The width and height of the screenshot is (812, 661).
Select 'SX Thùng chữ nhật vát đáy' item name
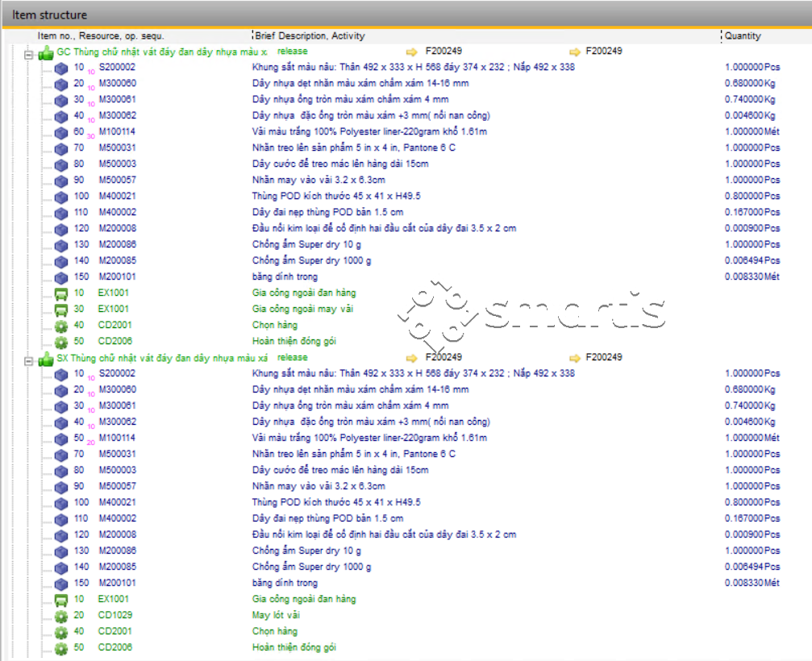point(162,358)
